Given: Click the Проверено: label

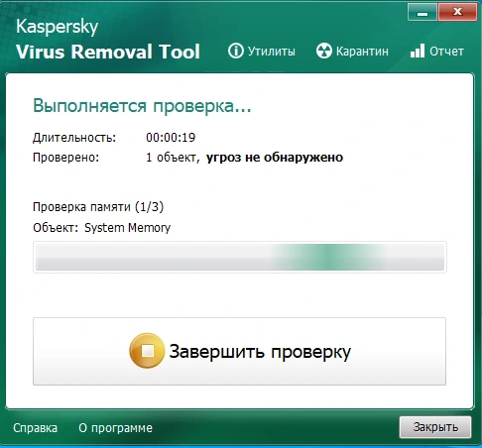Looking at the screenshot, I should coord(65,158).
